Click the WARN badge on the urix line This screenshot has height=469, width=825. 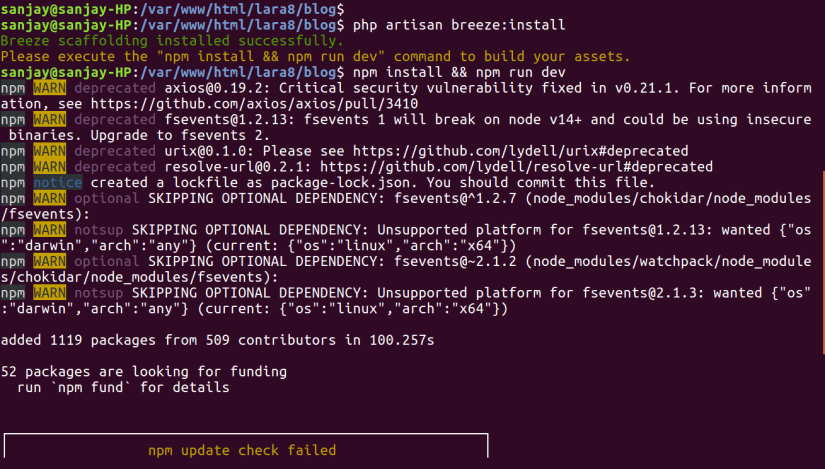[x=49, y=151]
